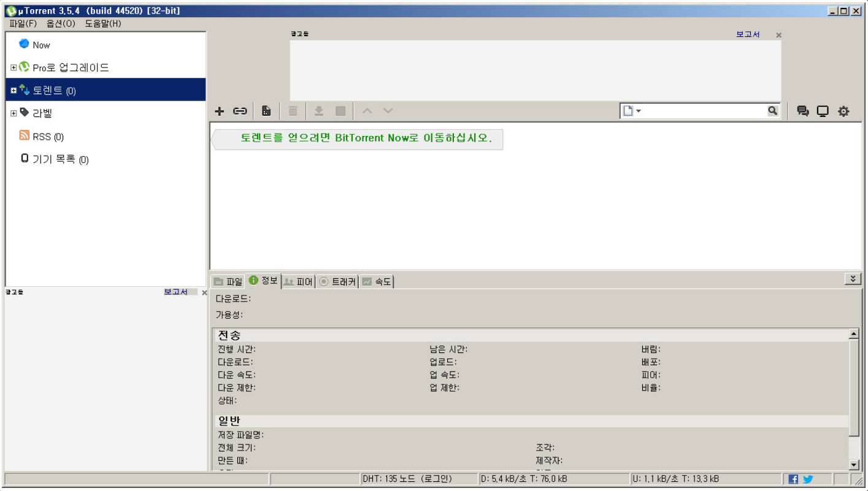
Task: Click upload speed U: 1.1 kB/초 status
Action: 675,479
